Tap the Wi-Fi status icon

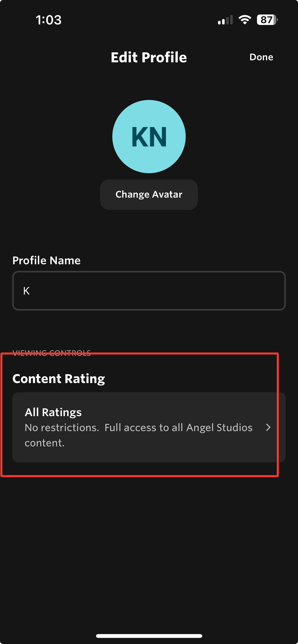pos(245,20)
